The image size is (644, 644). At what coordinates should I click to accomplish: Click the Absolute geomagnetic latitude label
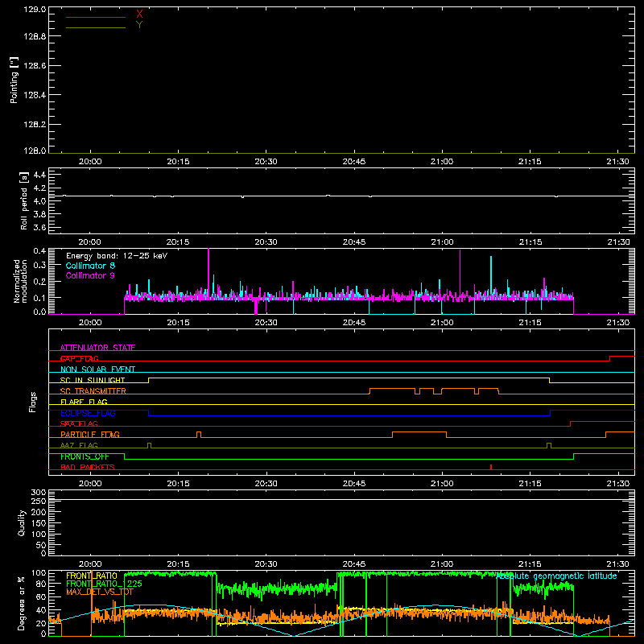tap(556, 576)
